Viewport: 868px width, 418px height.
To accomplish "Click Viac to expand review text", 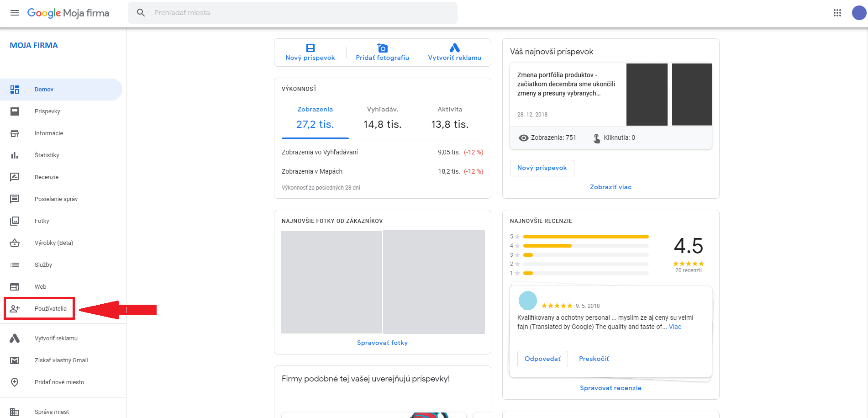I will (x=675, y=327).
